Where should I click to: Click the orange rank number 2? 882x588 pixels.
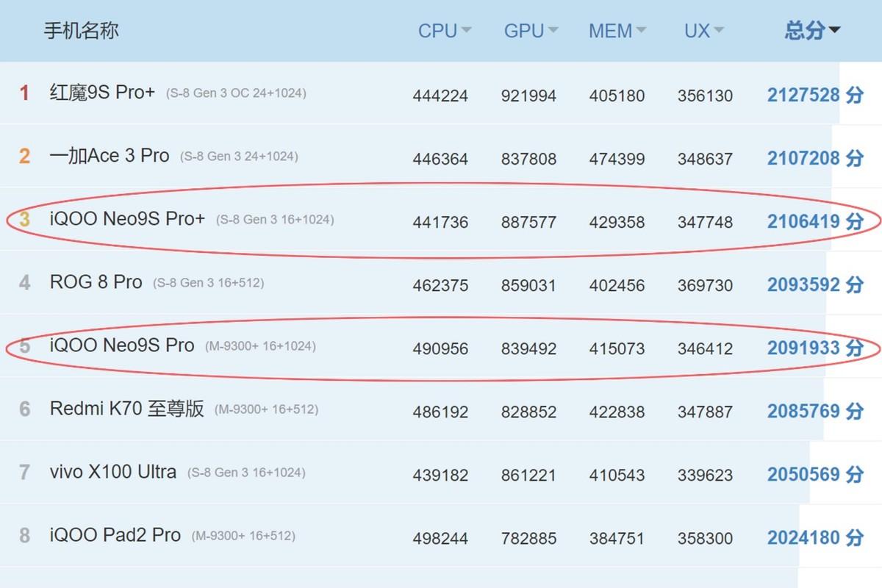(24, 157)
